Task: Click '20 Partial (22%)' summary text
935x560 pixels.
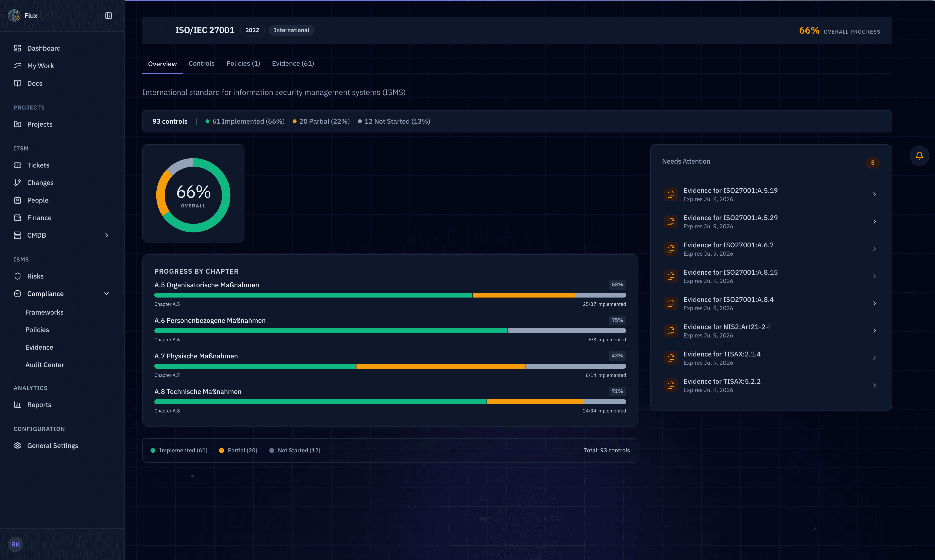Action: pos(325,121)
